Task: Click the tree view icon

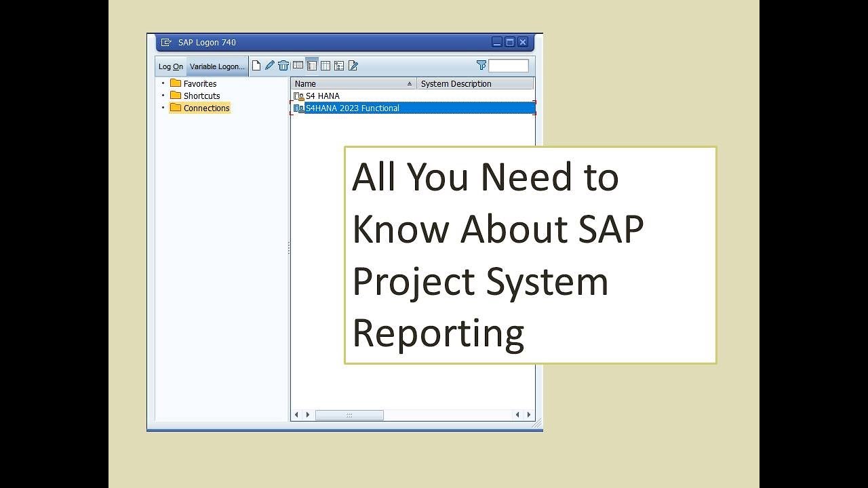Action: [x=339, y=66]
